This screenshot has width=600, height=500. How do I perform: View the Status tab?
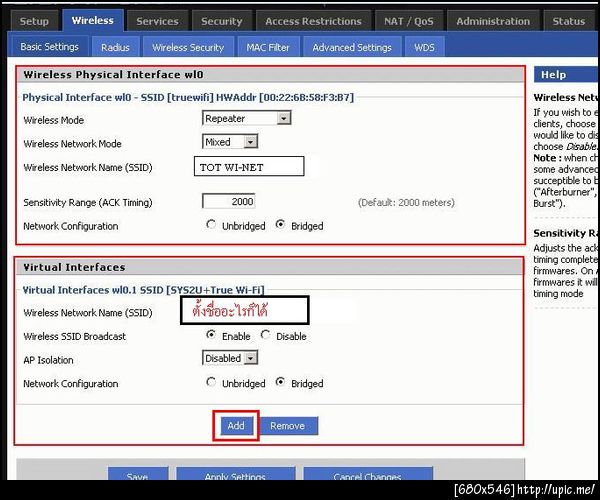click(x=569, y=21)
